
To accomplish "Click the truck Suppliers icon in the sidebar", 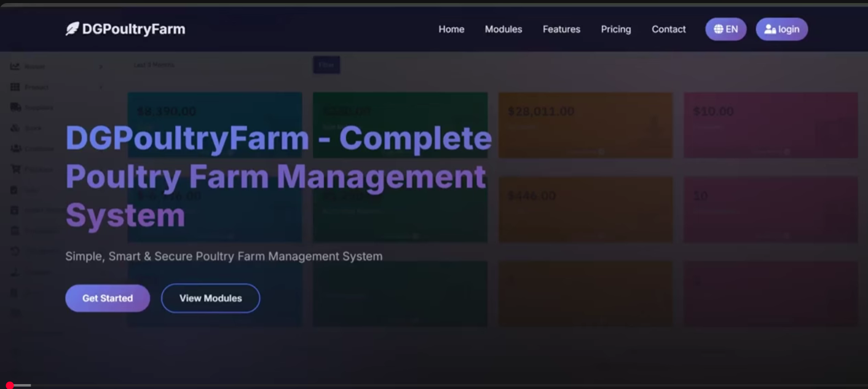I will point(15,108).
